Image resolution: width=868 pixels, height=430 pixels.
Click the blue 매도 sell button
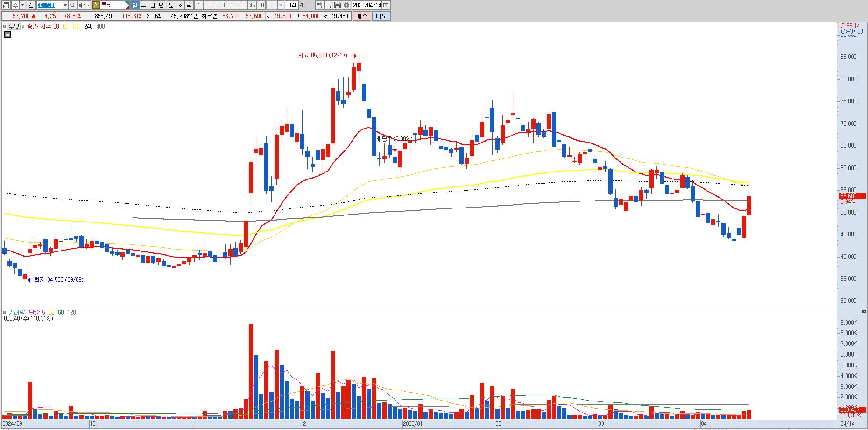(x=381, y=16)
